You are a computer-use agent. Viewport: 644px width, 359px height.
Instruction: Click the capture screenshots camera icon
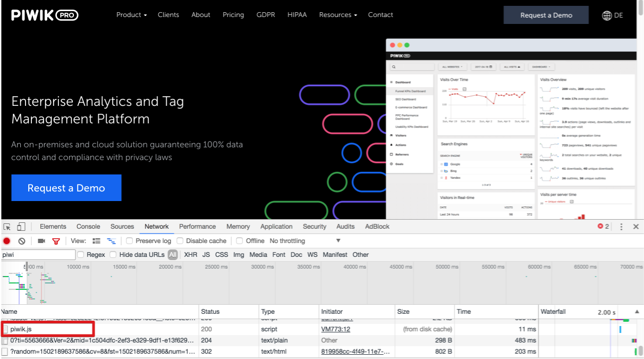coord(41,241)
